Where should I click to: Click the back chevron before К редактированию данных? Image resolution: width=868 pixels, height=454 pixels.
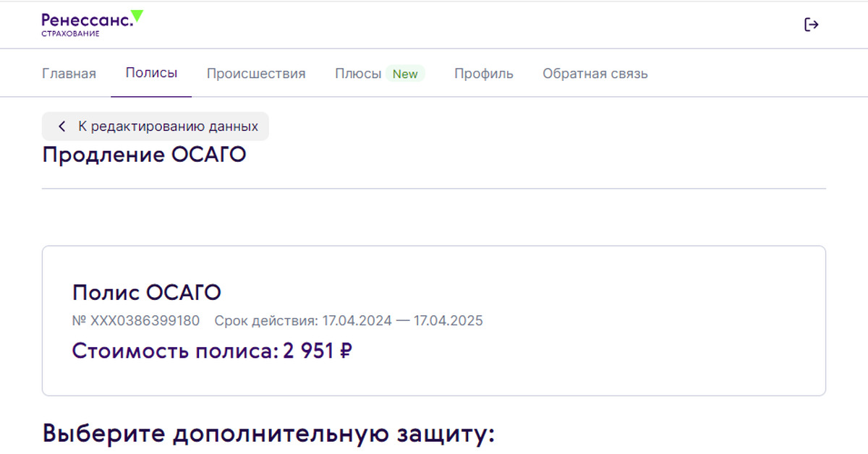point(62,127)
